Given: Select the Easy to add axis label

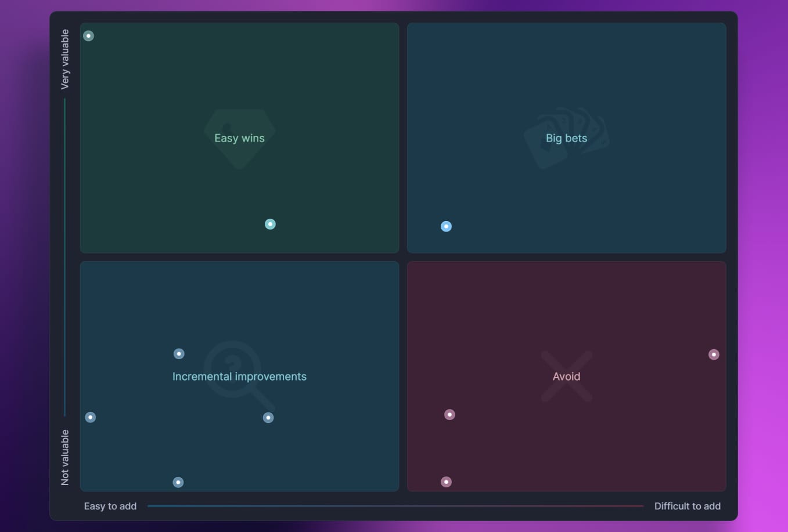Looking at the screenshot, I should (x=110, y=506).
